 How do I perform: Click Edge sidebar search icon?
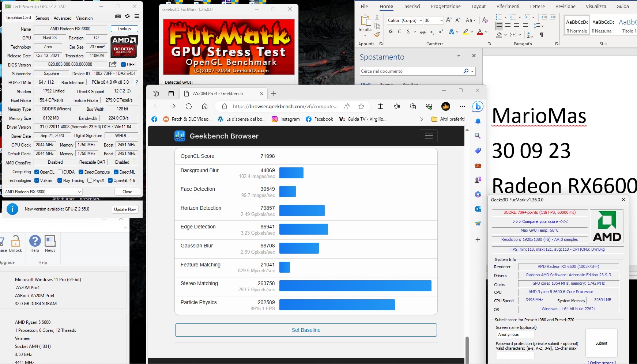tap(478, 136)
